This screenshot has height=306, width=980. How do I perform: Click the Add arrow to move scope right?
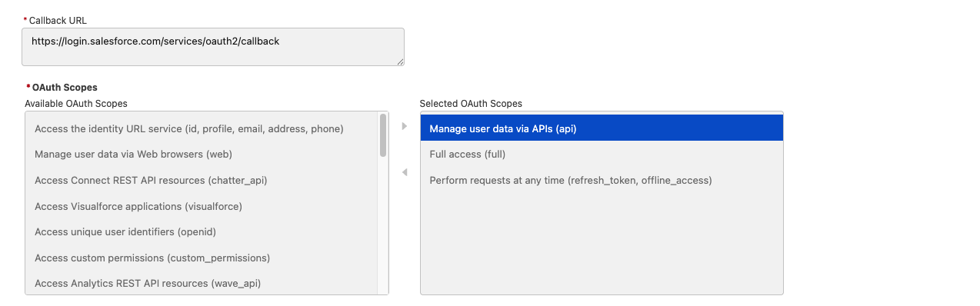[405, 126]
